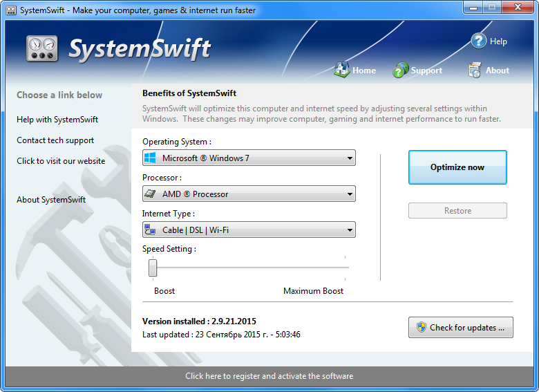
Task: Open the About label in header
Action: (498, 70)
